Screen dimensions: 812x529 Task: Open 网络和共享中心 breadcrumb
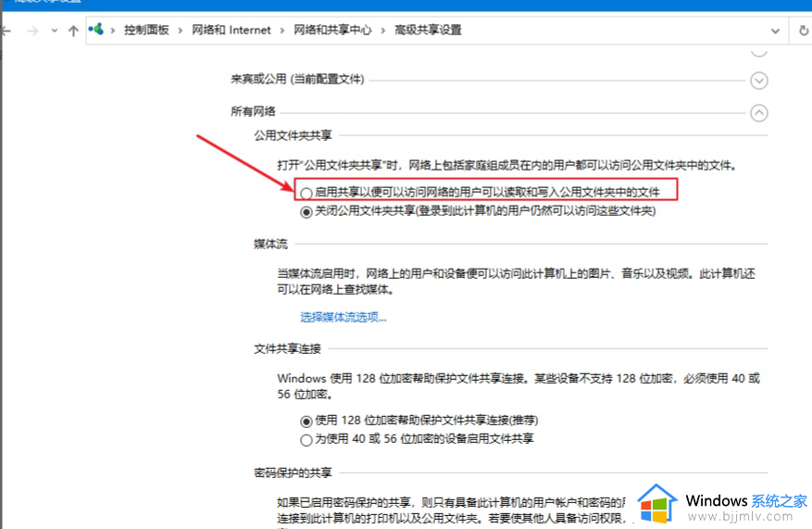(x=332, y=30)
